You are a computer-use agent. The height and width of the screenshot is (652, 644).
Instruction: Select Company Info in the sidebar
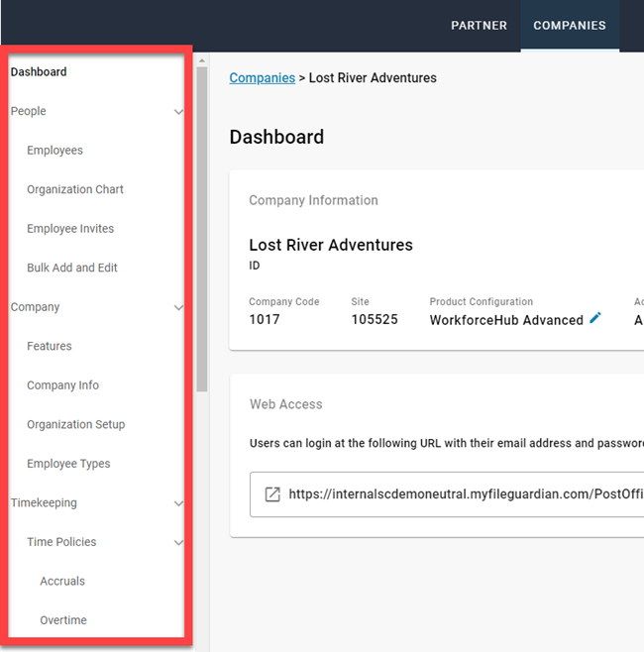(x=62, y=385)
